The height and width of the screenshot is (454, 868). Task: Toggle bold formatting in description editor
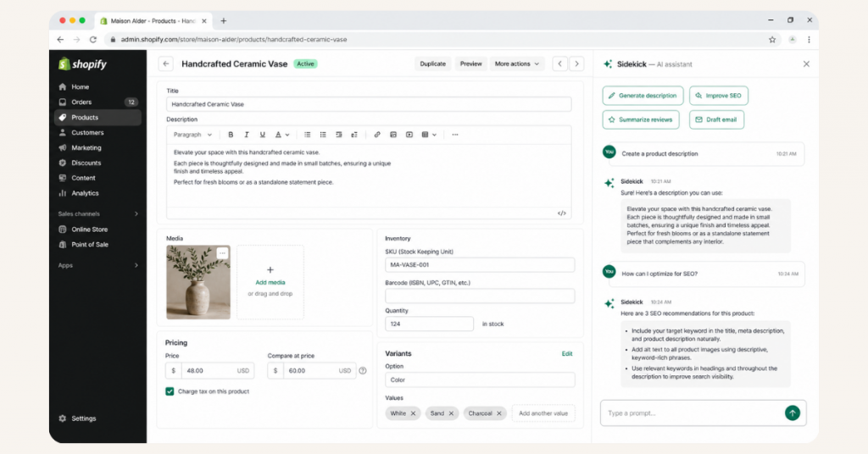(231, 135)
